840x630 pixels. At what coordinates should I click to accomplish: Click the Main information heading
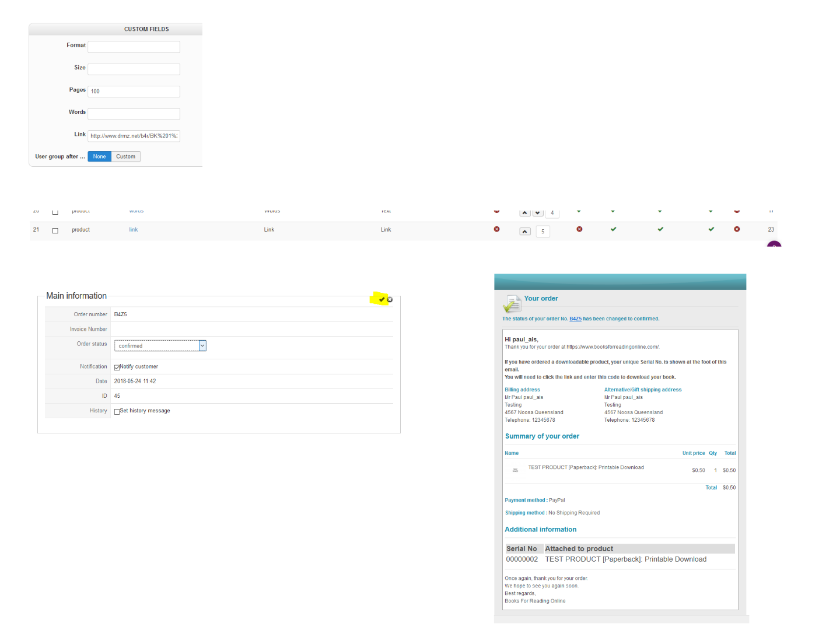click(x=76, y=296)
